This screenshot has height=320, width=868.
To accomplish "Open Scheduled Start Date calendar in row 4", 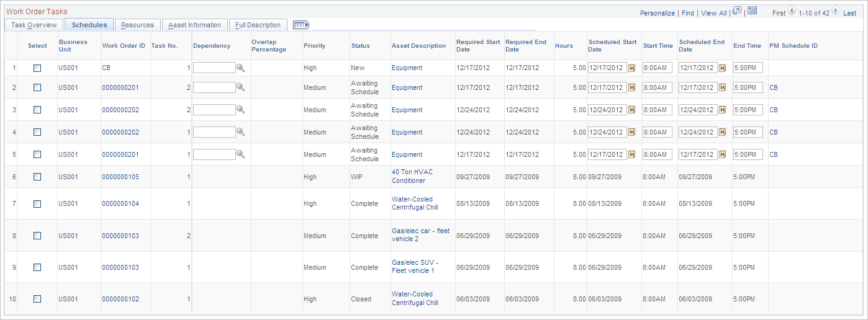I will (632, 133).
